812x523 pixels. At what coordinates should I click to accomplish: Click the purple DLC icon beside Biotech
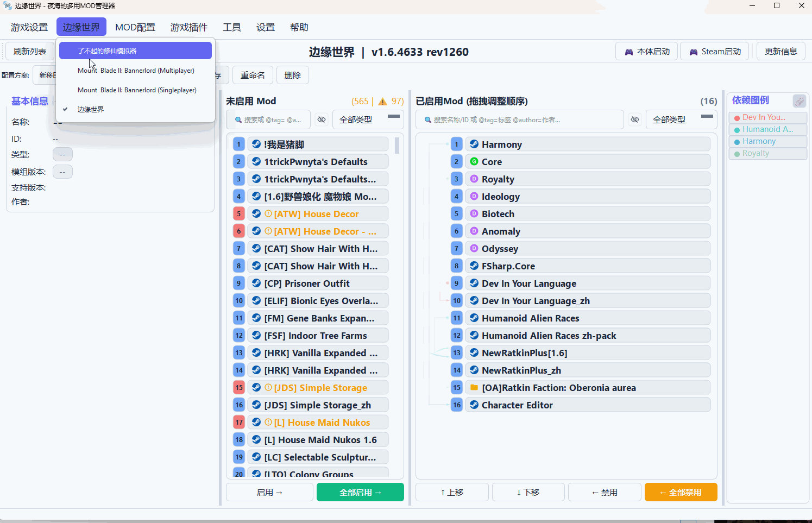(474, 213)
